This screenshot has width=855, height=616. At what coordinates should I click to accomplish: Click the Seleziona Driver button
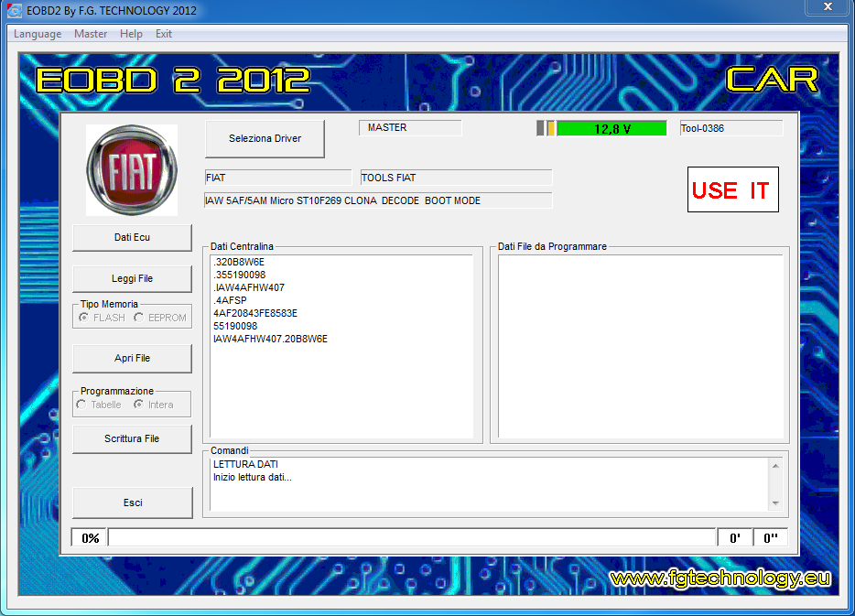click(265, 138)
